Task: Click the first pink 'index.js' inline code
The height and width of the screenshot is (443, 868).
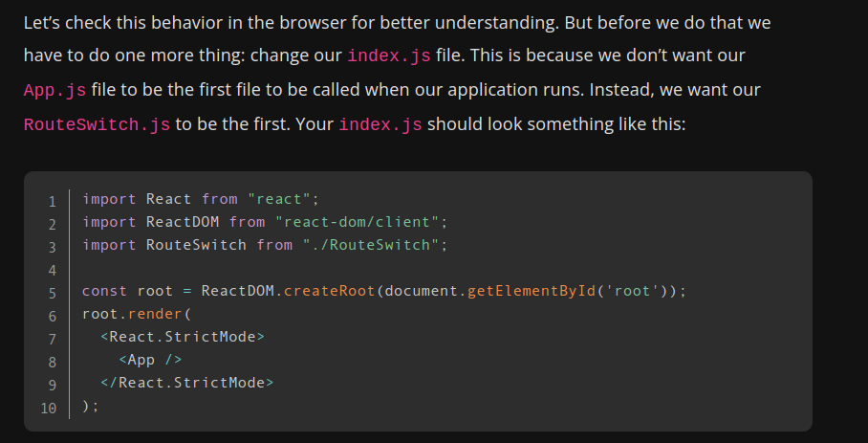Action: pos(389,56)
